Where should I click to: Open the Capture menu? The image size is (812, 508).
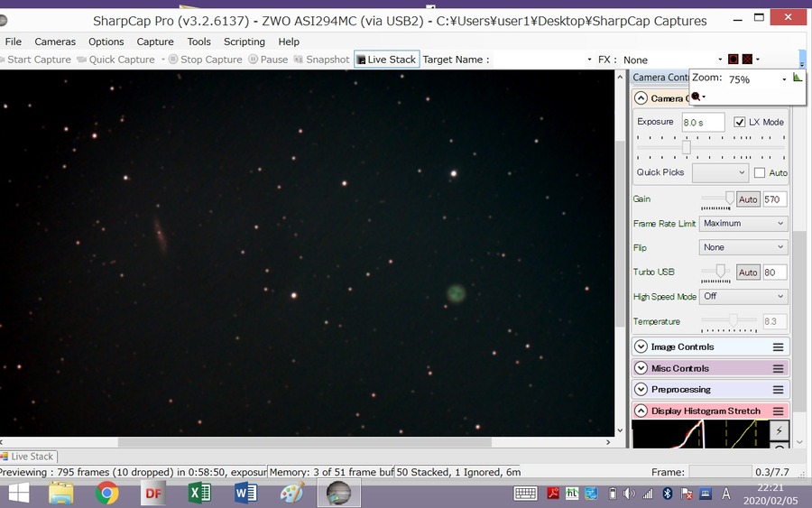155,42
